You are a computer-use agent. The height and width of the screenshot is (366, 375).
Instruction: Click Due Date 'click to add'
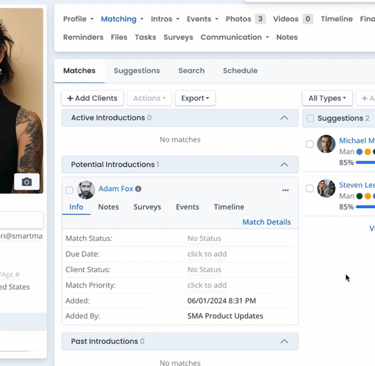pos(207,254)
